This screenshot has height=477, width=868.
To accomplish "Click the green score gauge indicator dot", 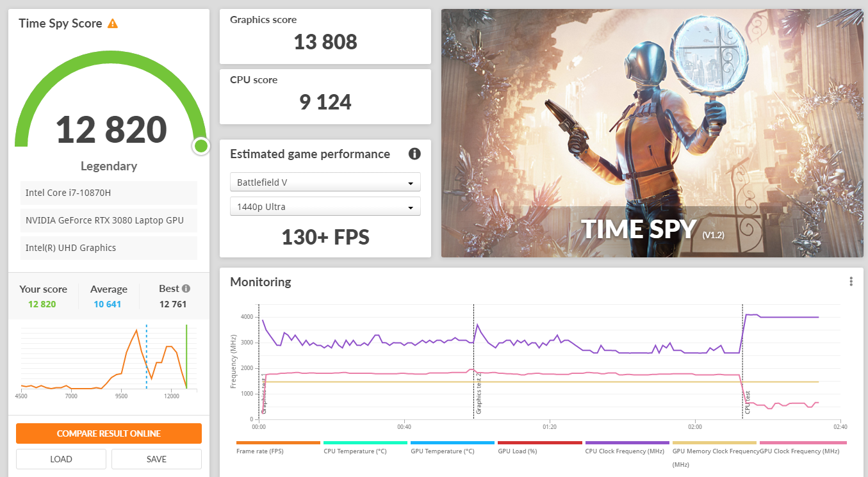I will click(x=201, y=146).
